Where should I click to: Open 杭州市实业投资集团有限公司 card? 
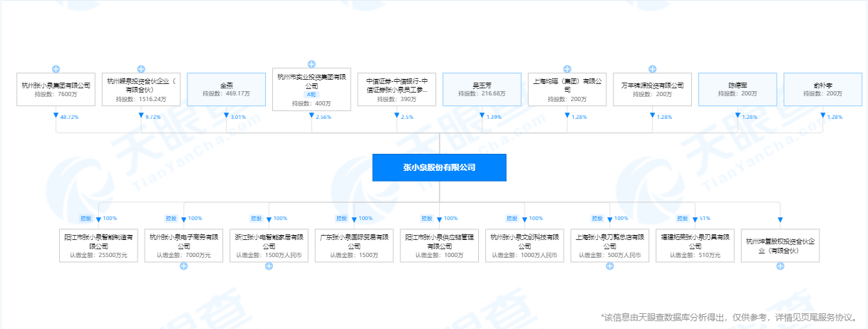(311, 89)
